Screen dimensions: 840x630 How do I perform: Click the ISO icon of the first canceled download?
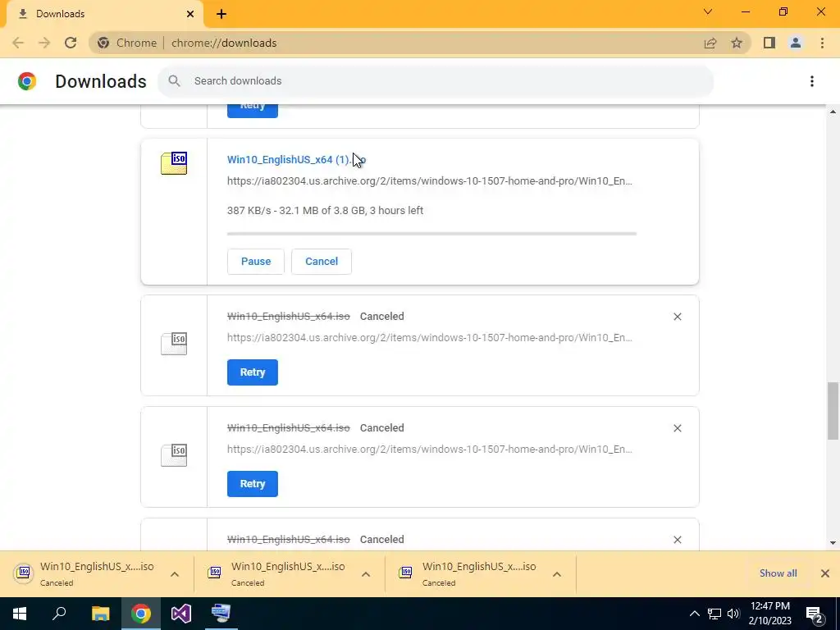point(174,344)
